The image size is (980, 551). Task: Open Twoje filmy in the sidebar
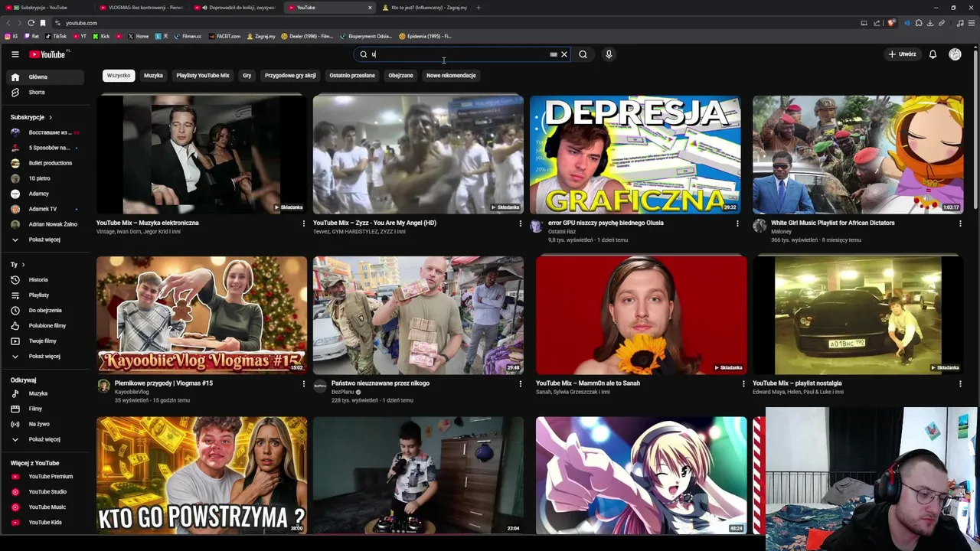pyautogui.click(x=46, y=341)
